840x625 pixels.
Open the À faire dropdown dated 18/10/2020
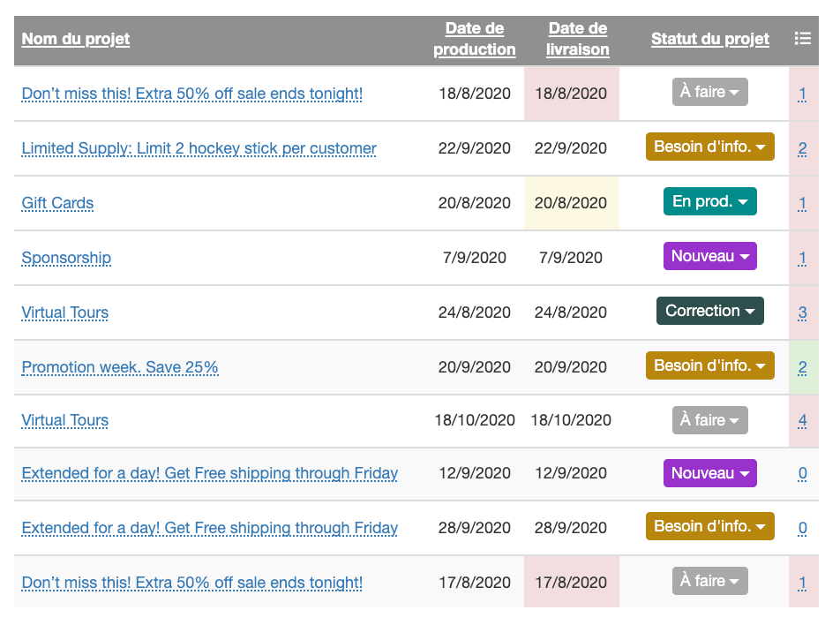[x=710, y=420]
